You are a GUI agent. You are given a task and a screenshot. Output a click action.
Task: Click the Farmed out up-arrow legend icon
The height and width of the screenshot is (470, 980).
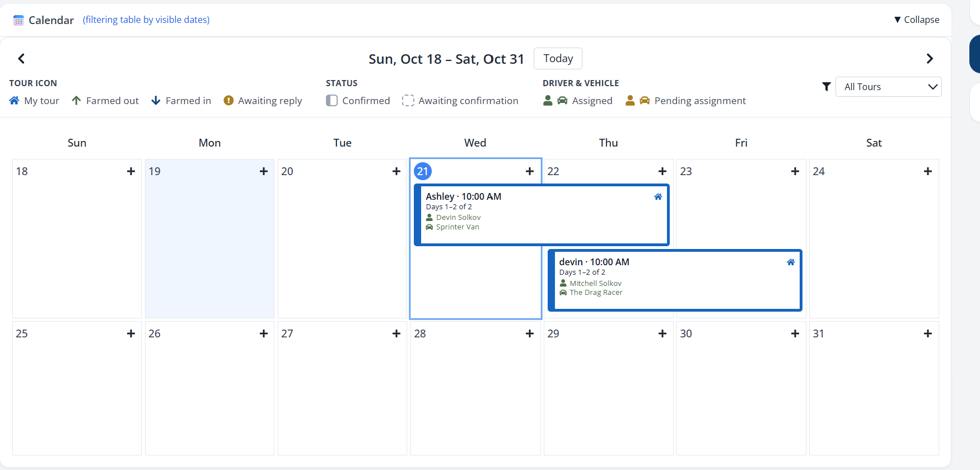[x=76, y=101]
